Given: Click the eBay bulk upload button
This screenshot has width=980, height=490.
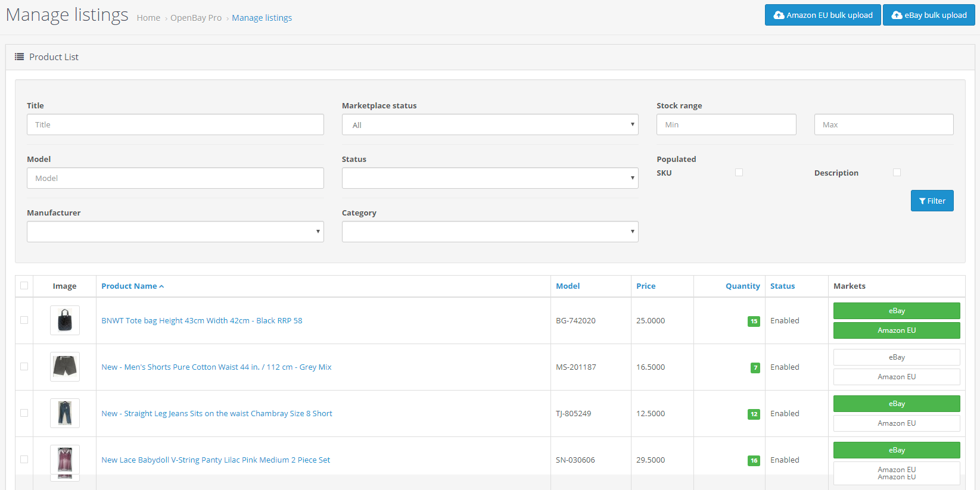Looking at the screenshot, I should point(929,15).
